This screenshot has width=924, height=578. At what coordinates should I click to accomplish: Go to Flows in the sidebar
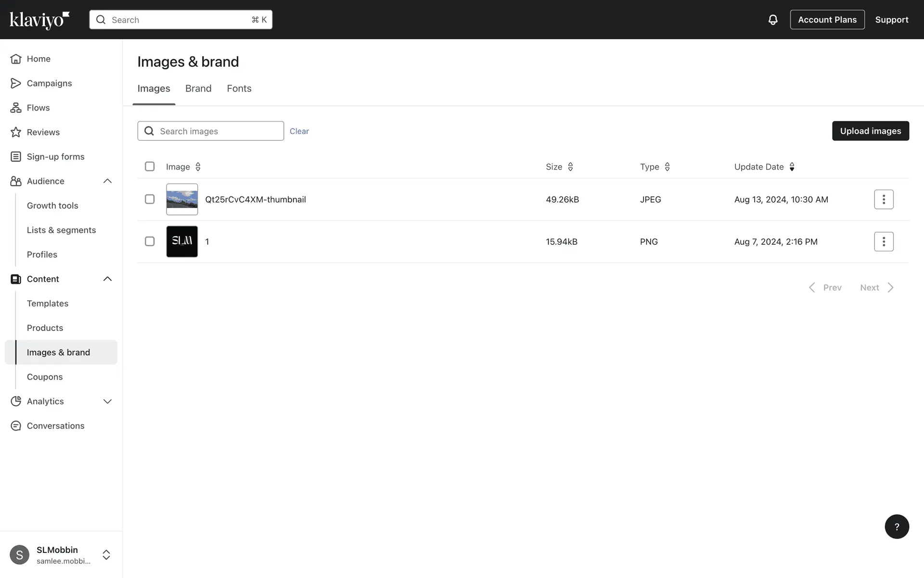tap(38, 108)
